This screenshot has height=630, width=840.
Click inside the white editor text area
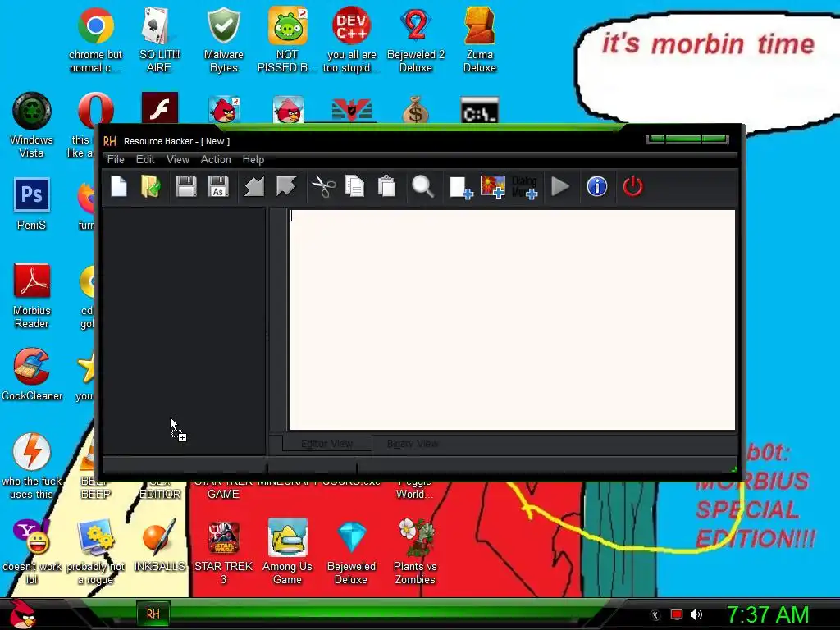click(x=512, y=320)
